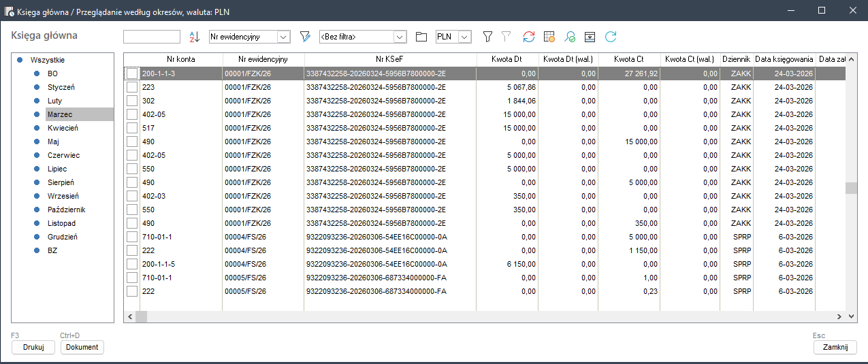Click the red-blue refresh arrows icon
The width and height of the screenshot is (868, 364).
(529, 37)
